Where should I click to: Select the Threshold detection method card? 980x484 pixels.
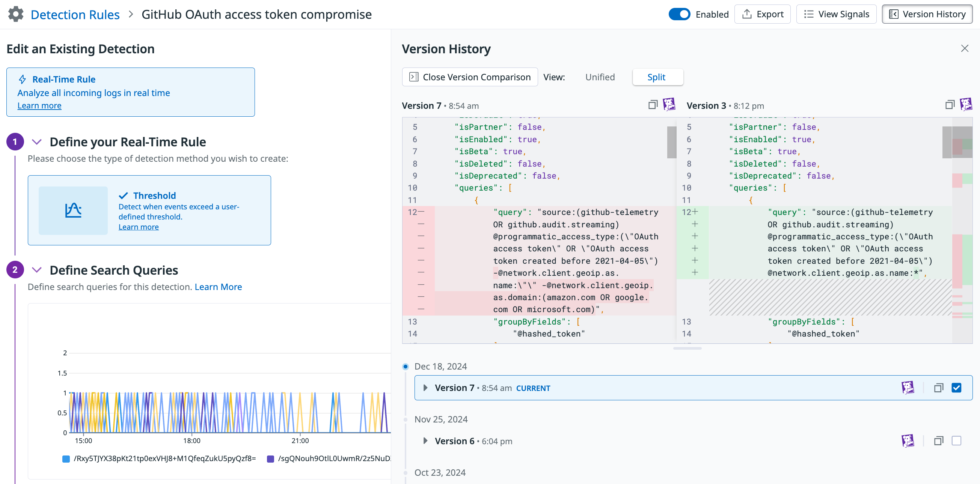coord(149,210)
